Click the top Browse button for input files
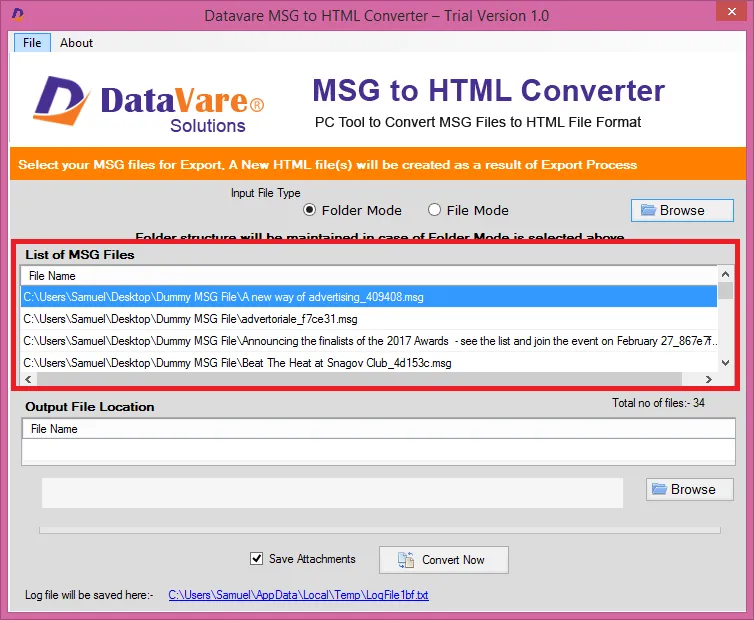Image resolution: width=754 pixels, height=620 pixels. pos(682,210)
